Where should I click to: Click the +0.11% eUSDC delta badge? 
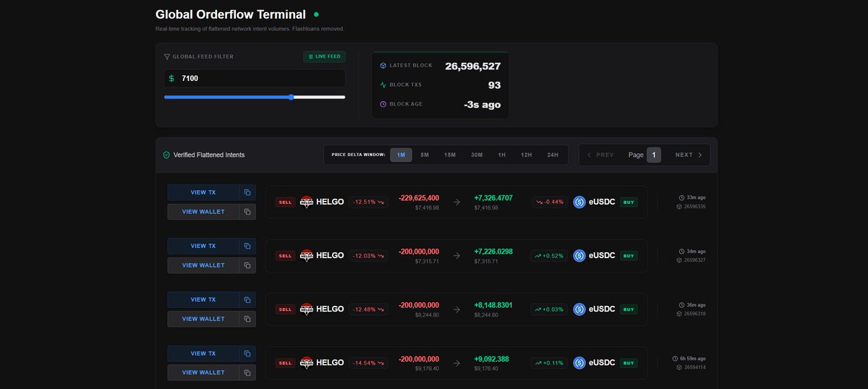(x=549, y=362)
